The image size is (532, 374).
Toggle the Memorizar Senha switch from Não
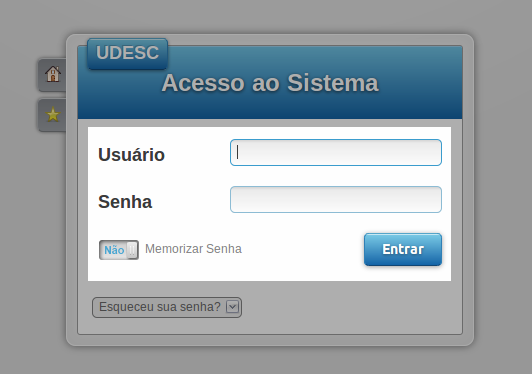[119, 250]
